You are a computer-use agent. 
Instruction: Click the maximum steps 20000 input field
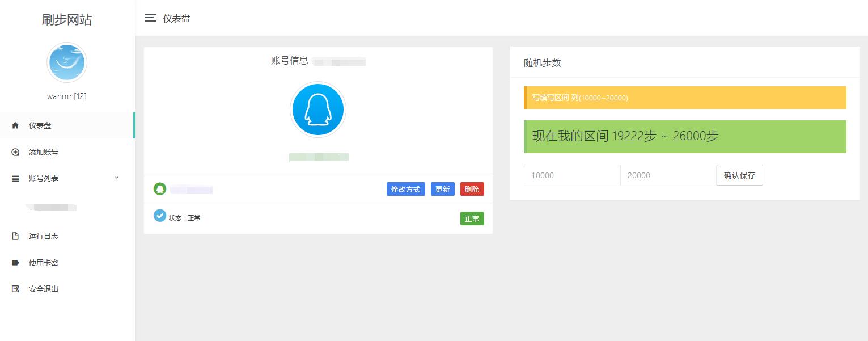pyautogui.click(x=668, y=175)
